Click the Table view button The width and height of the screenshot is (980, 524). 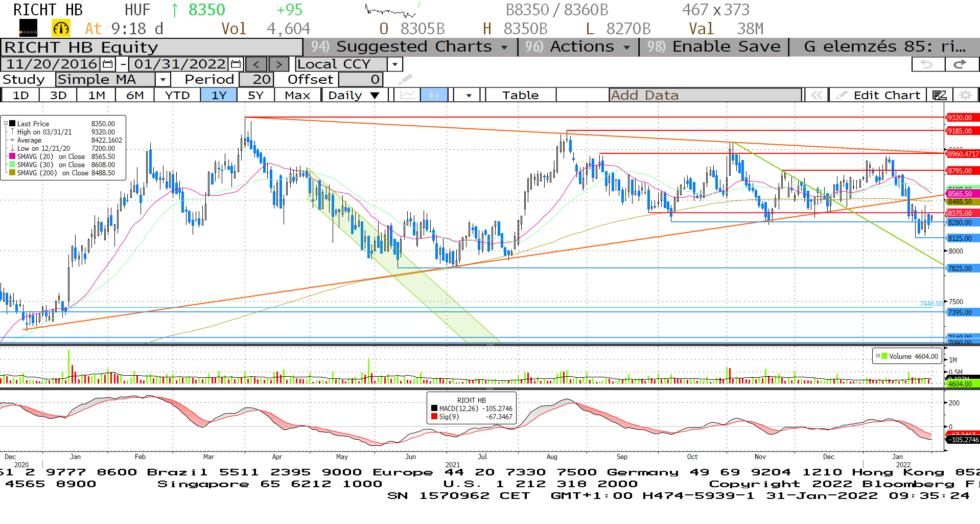[520, 95]
